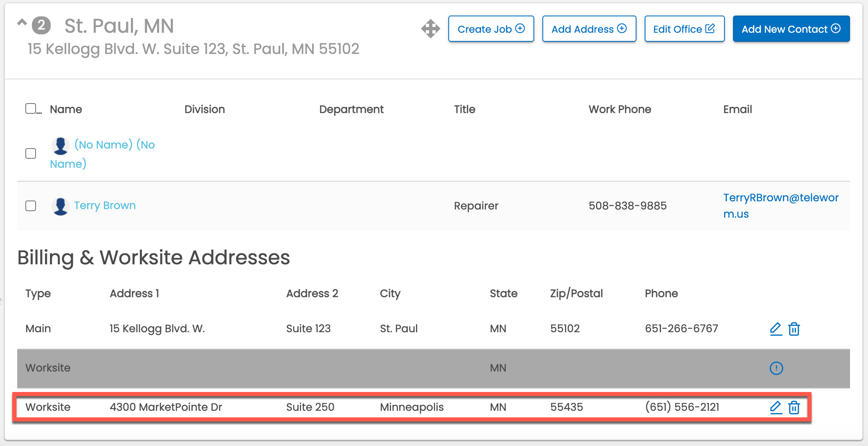Click the St. Paul, MN office title
The width and height of the screenshot is (868, 446).
119,26
